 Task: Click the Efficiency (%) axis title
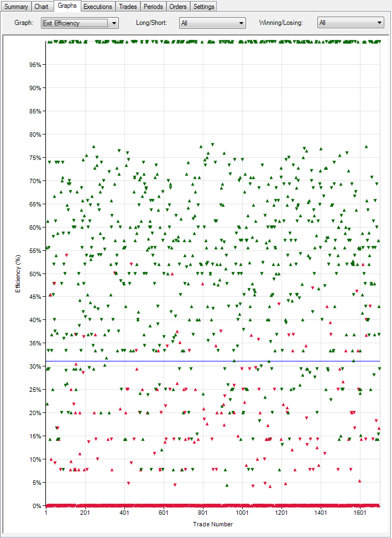pos(18,274)
